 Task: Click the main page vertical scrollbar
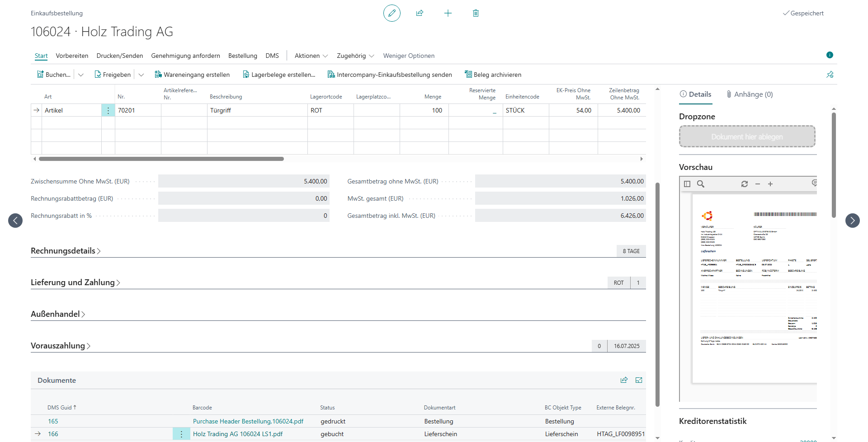(658, 294)
